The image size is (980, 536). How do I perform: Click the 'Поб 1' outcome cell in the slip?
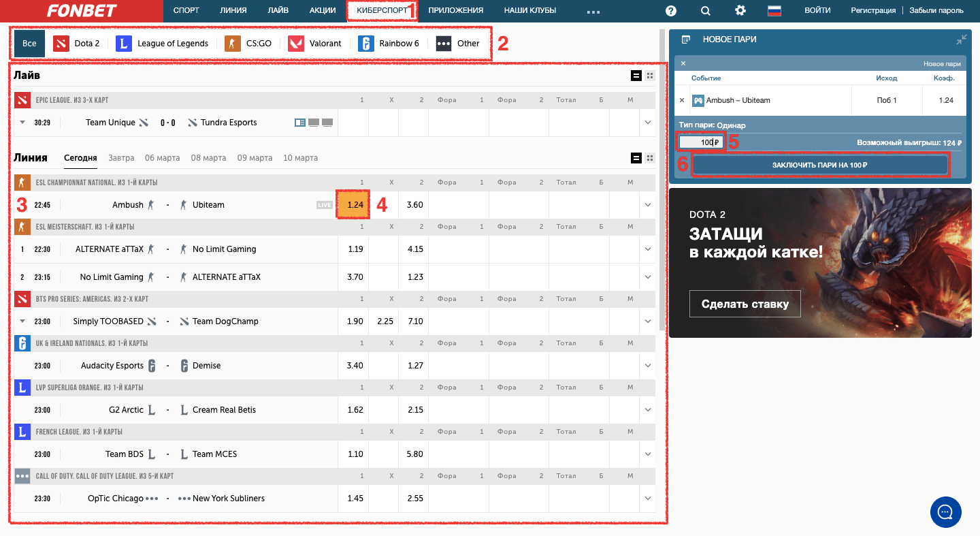coord(887,100)
